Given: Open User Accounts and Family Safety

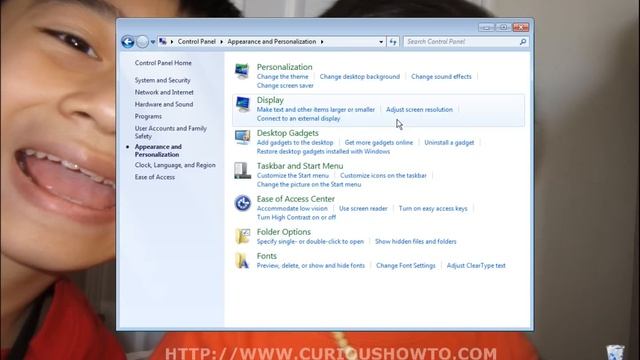Looking at the screenshot, I should point(171,132).
